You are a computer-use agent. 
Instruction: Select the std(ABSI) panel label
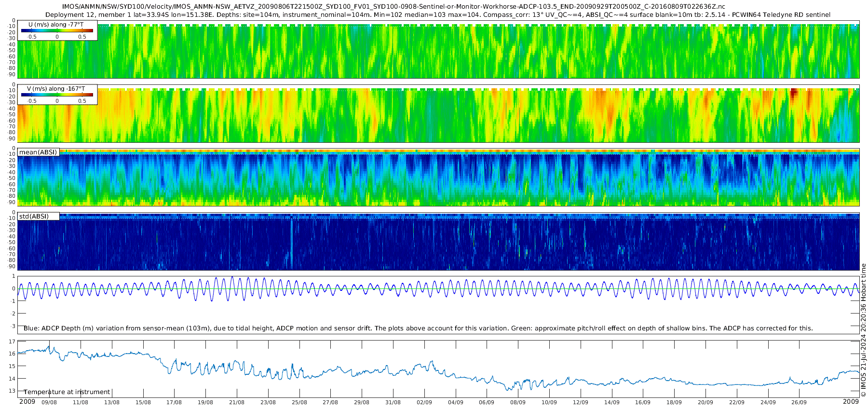[34, 216]
